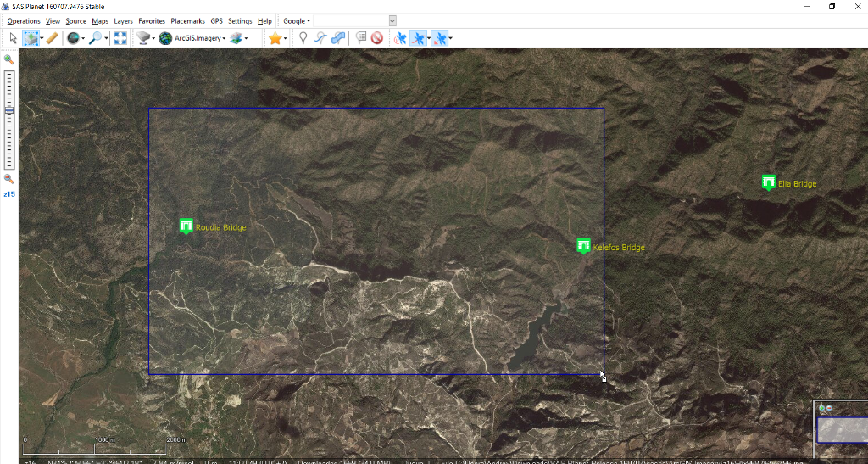Add a new placemark pin
The height and width of the screenshot is (464, 868).
coord(303,38)
